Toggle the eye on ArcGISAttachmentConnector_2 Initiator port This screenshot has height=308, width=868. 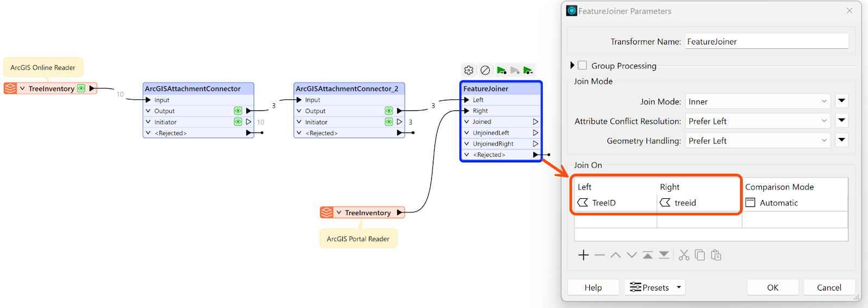388,122
